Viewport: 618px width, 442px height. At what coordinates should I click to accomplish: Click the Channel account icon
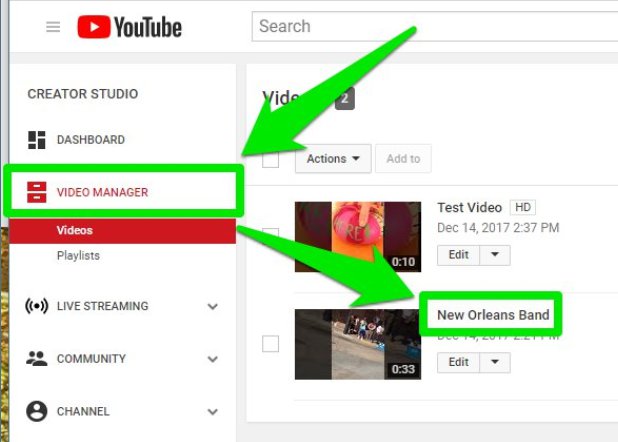point(37,411)
